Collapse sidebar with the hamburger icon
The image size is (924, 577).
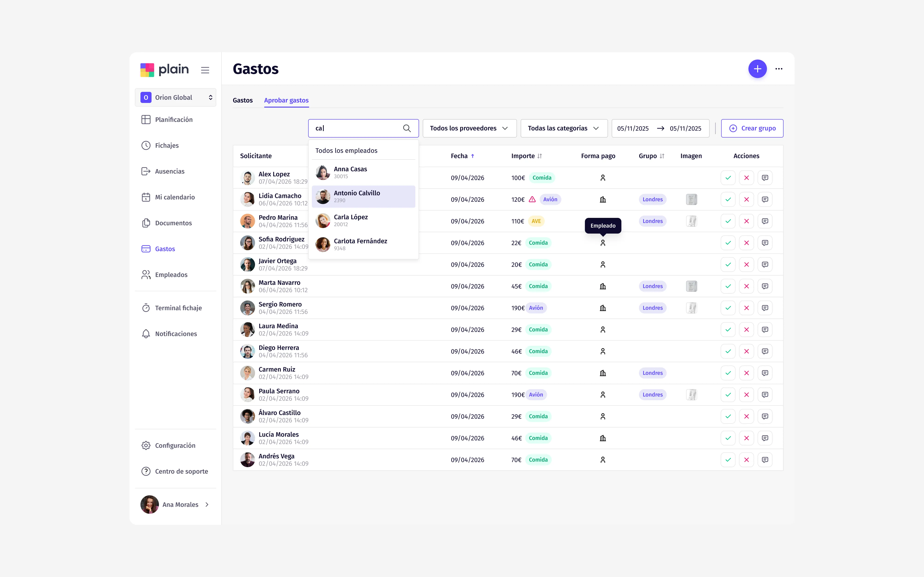click(205, 70)
